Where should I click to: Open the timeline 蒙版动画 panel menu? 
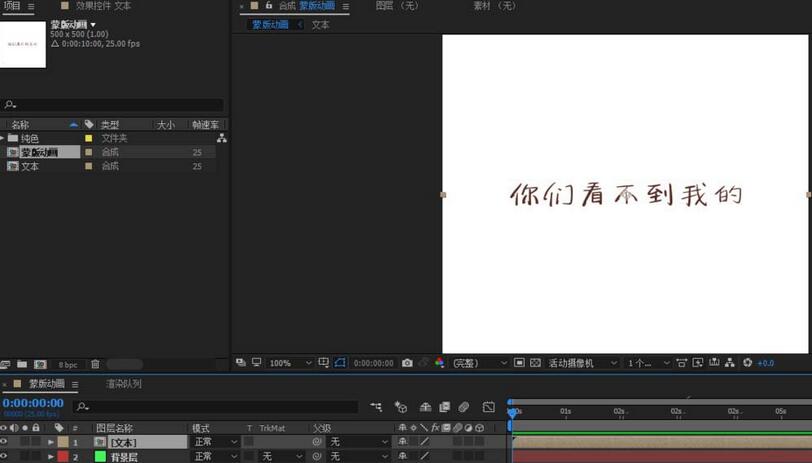coord(75,384)
